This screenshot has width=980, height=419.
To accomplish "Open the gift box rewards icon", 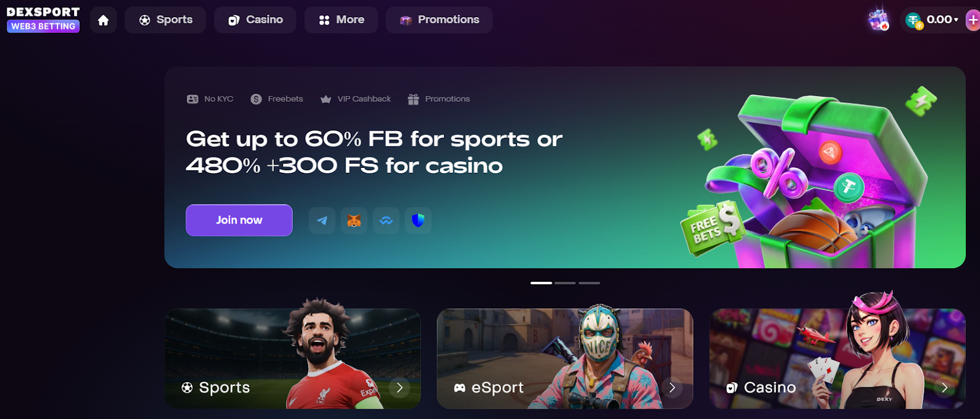I will pos(878,20).
